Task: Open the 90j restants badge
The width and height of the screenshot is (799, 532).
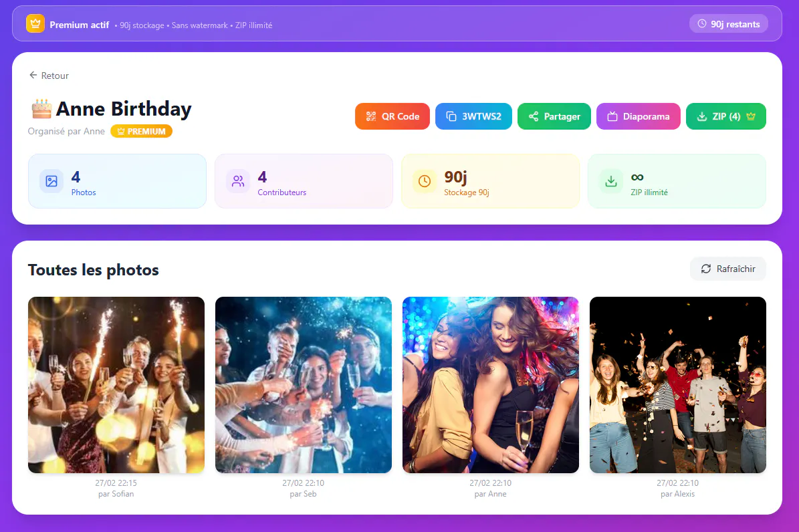Action: tap(728, 24)
